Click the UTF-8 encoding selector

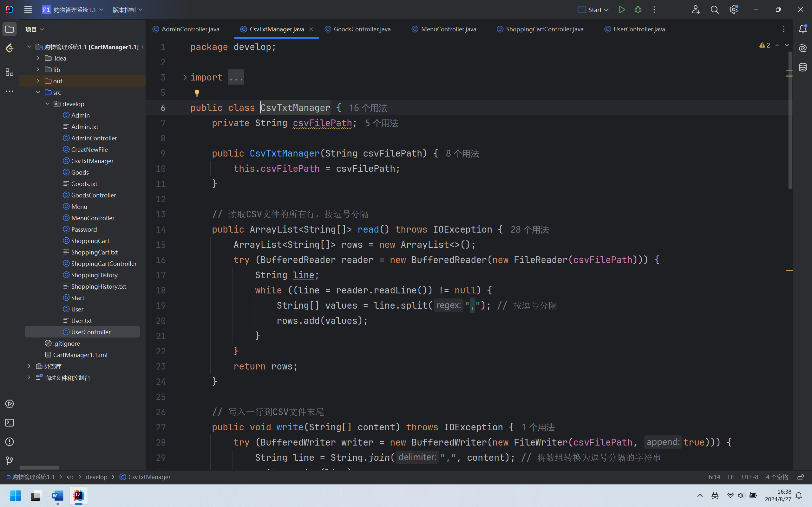pos(750,477)
